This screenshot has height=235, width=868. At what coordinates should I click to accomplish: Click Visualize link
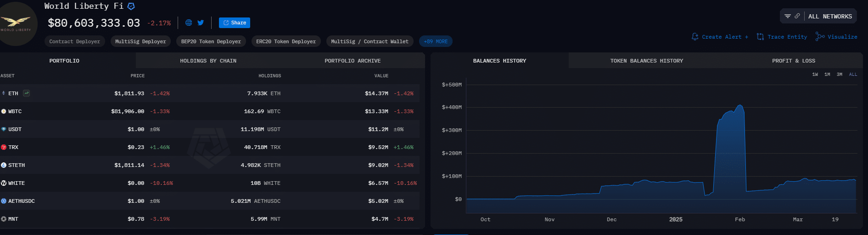(842, 37)
